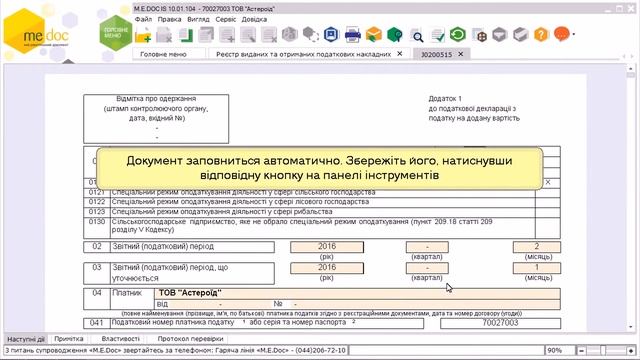Click tax number cell 70027003
640x360 pixels.
point(500,323)
